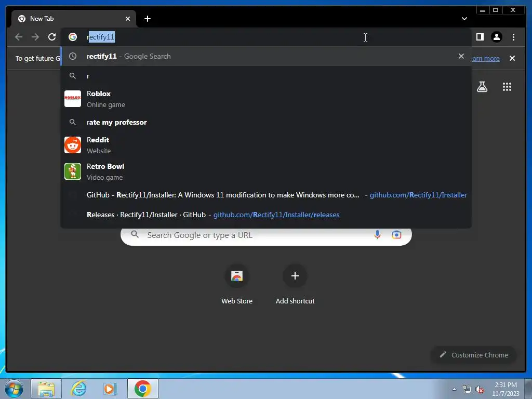Click the 'Learn more' infobar link

(486, 58)
